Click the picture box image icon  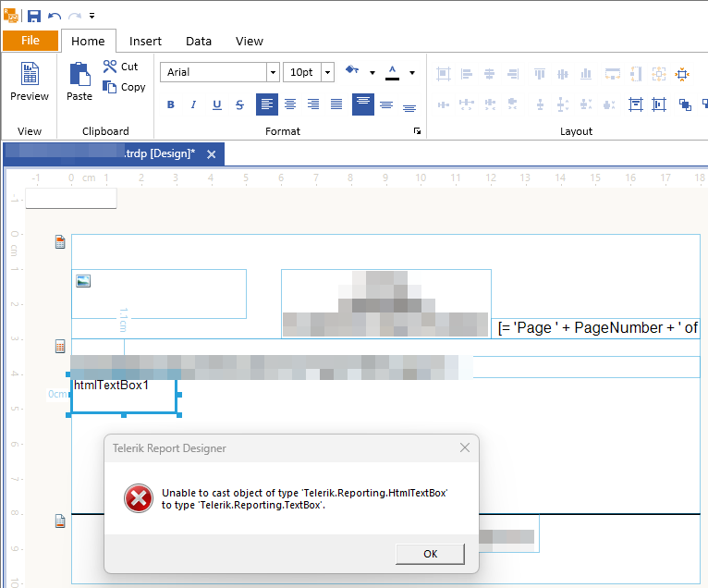point(83,281)
